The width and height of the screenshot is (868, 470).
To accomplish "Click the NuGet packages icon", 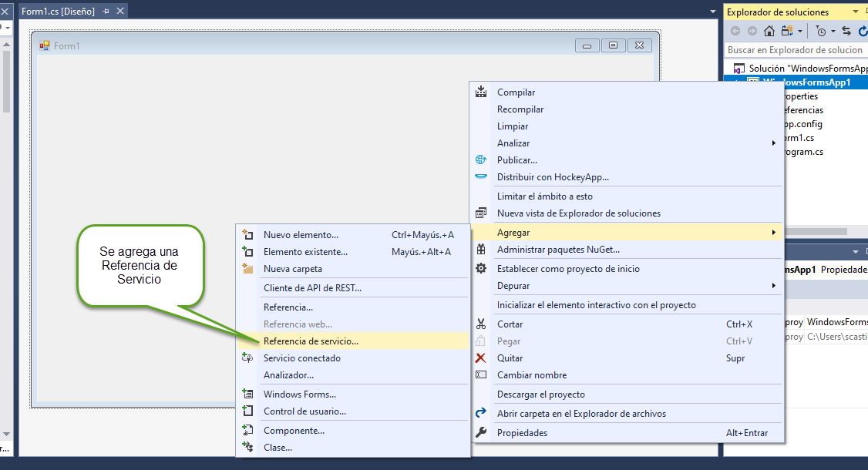I will pyautogui.click(x=481, y=250).
